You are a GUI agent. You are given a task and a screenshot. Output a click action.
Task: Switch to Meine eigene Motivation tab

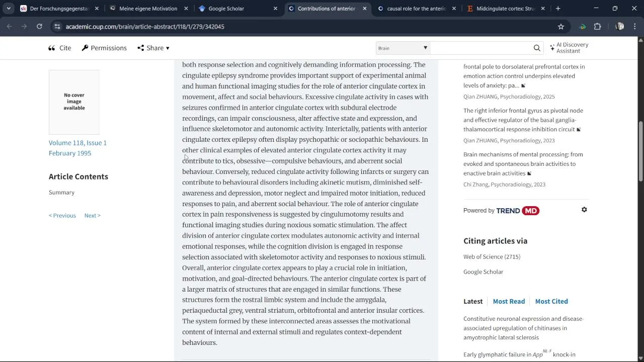[148, 9]
